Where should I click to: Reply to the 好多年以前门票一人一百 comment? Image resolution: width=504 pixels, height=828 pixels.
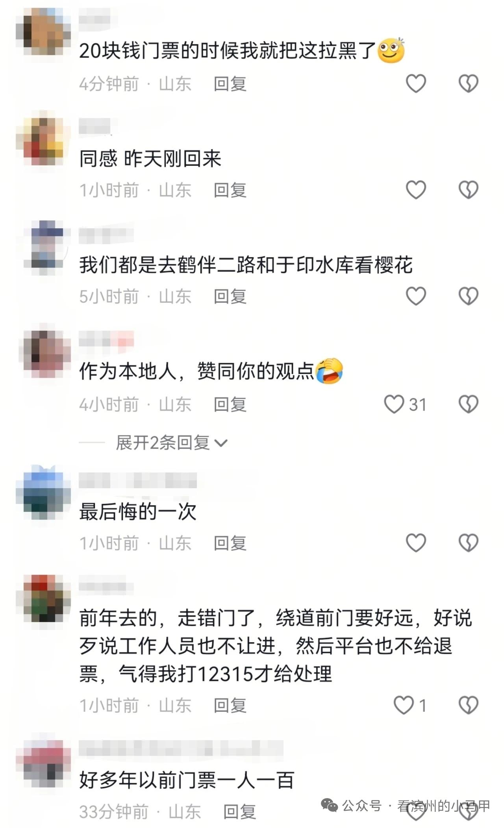[x=239, y=812]
